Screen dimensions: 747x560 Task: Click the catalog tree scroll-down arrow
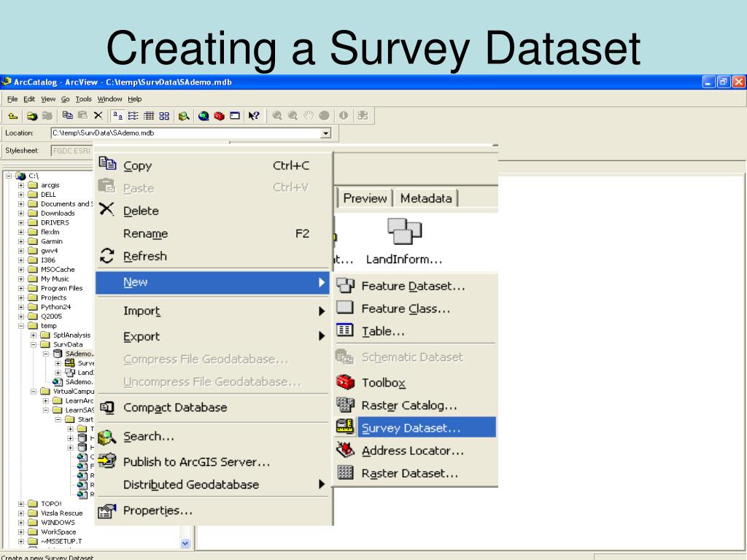pos(185,542)
